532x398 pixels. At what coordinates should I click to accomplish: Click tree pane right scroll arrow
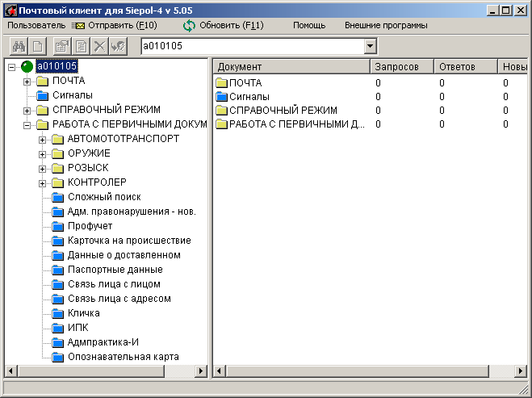pos(201,371)
